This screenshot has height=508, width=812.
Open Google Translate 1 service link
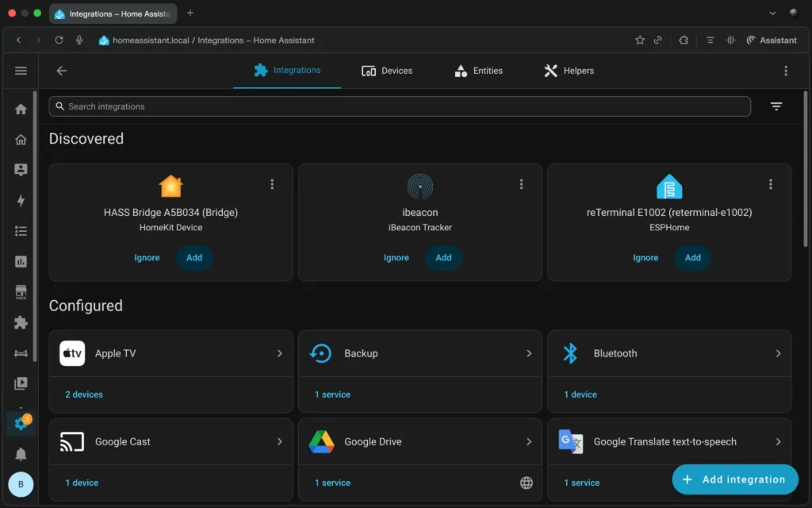pos(581,483)
